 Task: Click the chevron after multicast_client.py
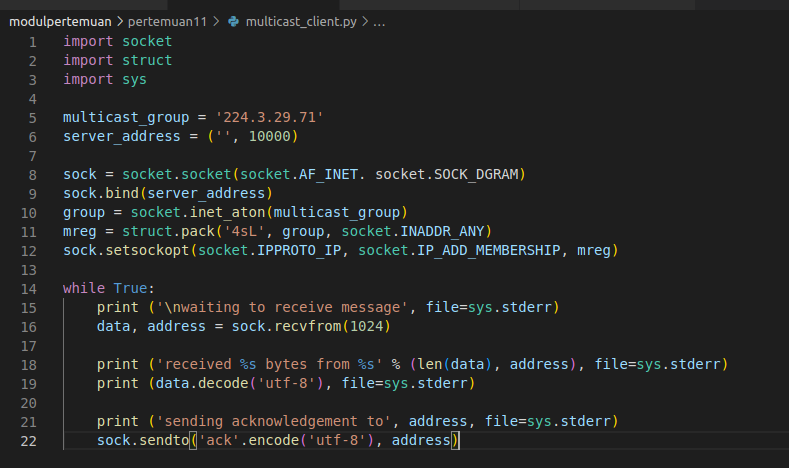[365, 22]
